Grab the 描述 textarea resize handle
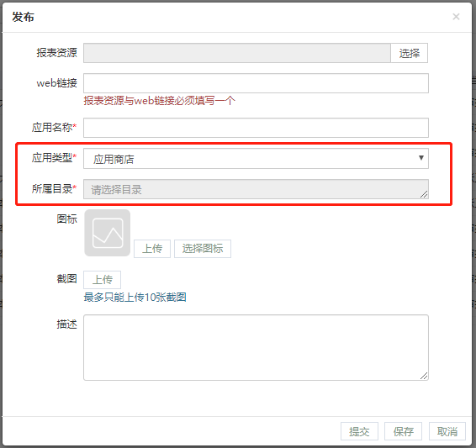Screen dimensions: 476x448 pyautogui.click(x=424, y=376)
